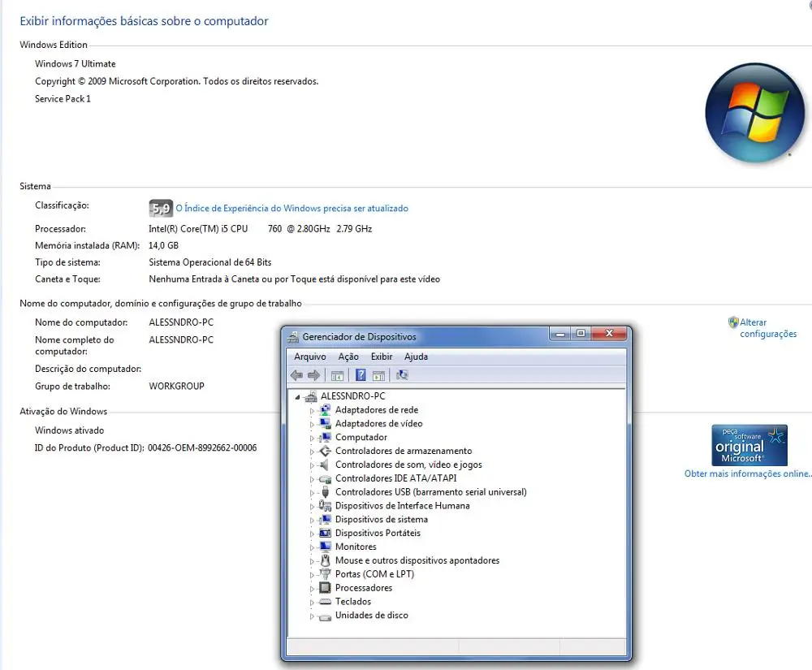Click the mouse icon for Mouse e outros dispositivos
Image resolution: width=812 pixels, height=670 pixels.
[x=326, y=560]
